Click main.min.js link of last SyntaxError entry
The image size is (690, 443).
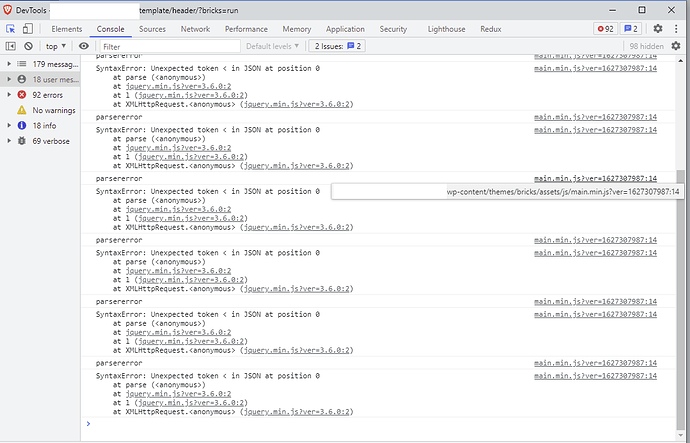[x=595, y=376]
